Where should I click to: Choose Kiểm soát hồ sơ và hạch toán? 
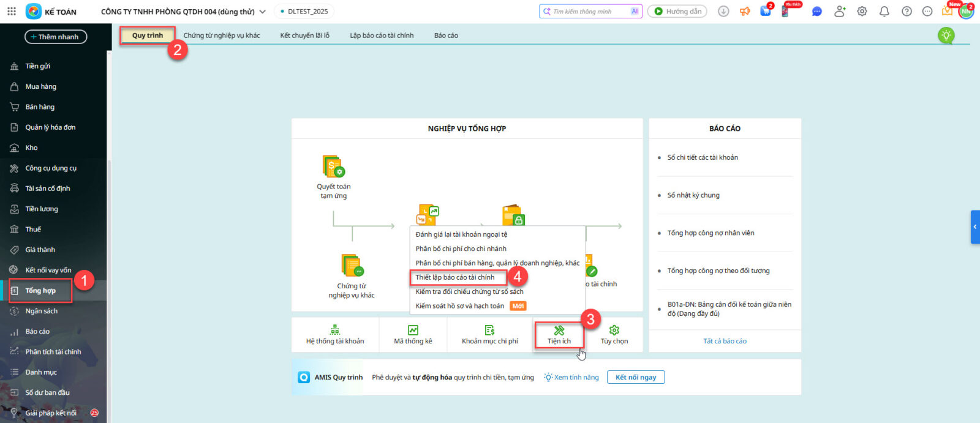pyautogui.click(x=460, y=306)
